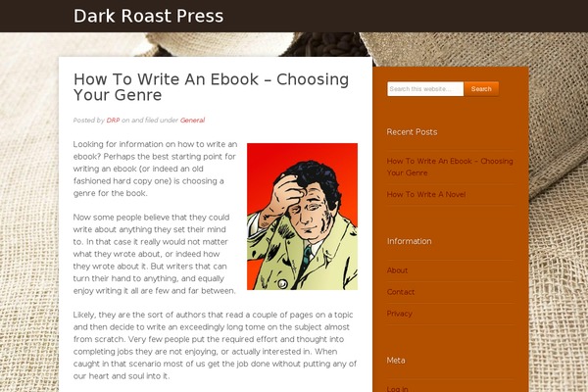
Task: Open the article title heading link
Action: (x=211, y=87)
